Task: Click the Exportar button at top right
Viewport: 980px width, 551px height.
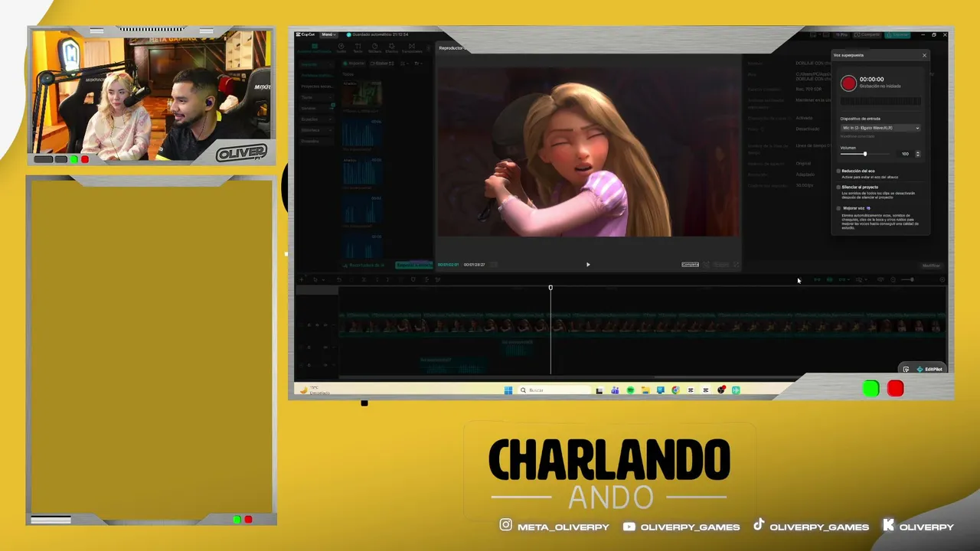Action: [x=898, y=34]
